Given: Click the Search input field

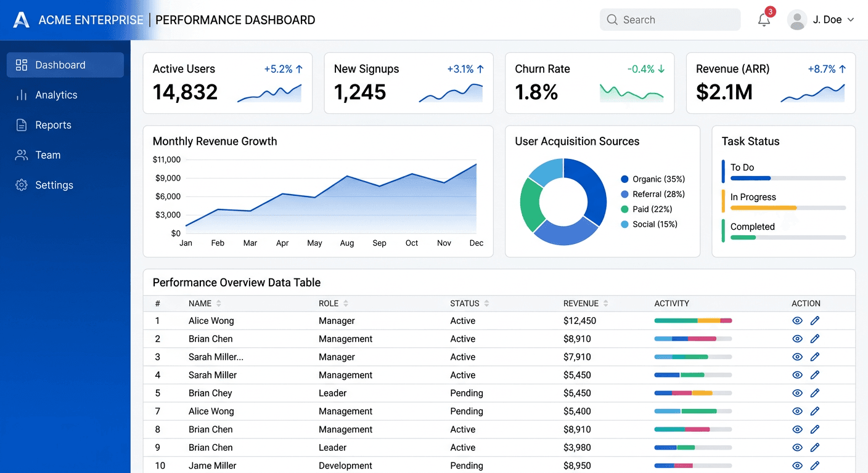Looking at the screenshot, I should point(678,20).
